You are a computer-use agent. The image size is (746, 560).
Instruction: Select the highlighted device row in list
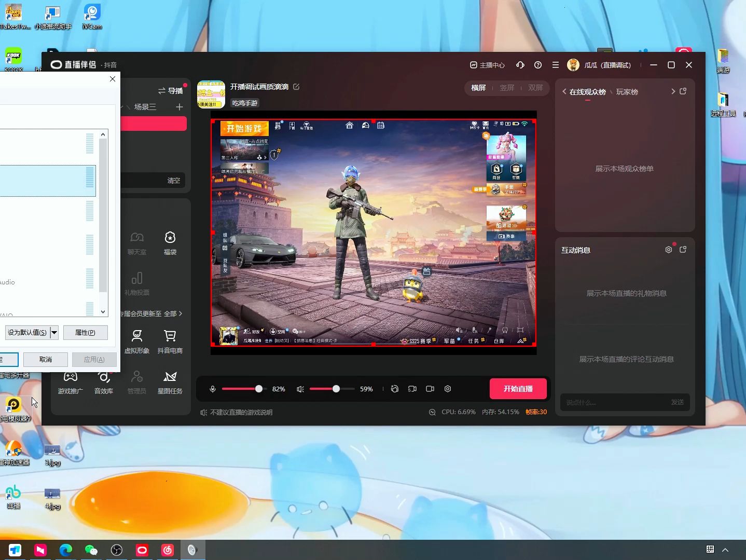[48, 181]
